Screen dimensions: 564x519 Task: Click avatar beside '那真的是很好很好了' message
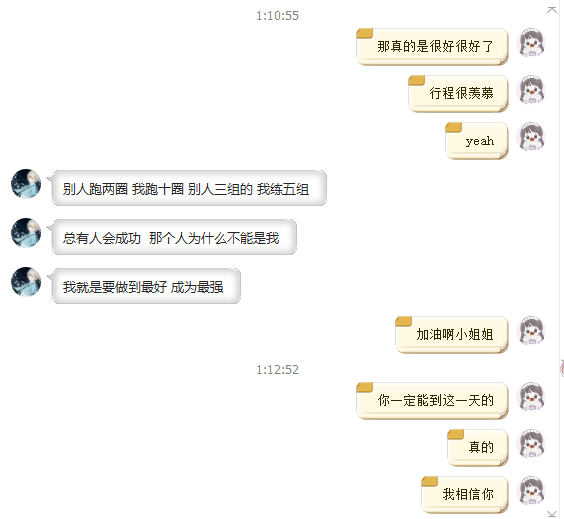click(x=531, y=42)
